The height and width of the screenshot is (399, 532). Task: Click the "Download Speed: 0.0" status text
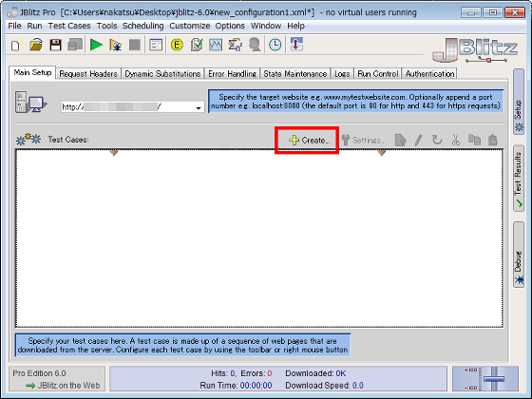324,386
